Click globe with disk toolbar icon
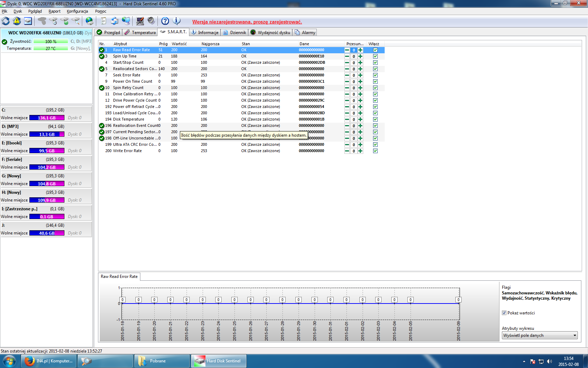This screenshot has width=588, height=368. pyautogui.click(x=89, y=21)
